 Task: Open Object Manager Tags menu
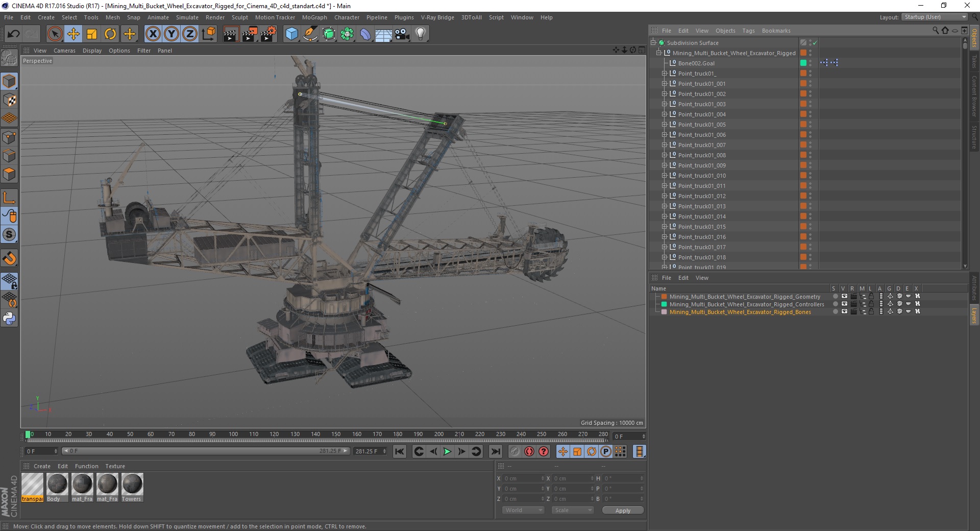[748, 31]
